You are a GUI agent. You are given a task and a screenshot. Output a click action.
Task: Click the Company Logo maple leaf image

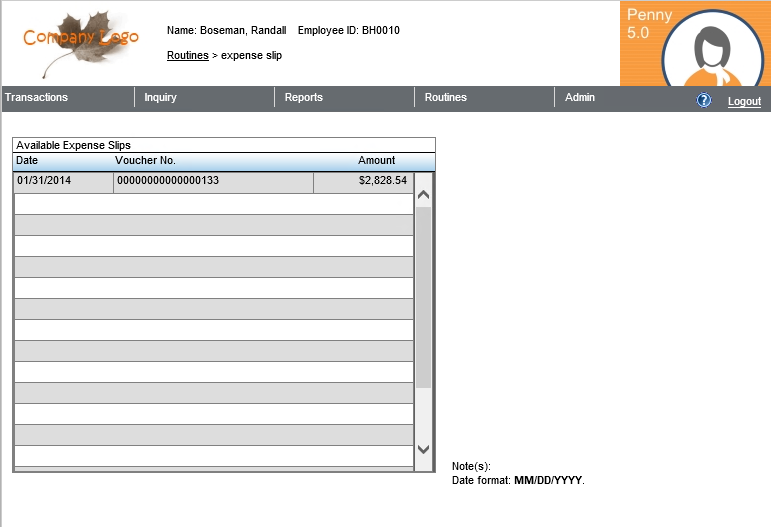click(82, 43)
